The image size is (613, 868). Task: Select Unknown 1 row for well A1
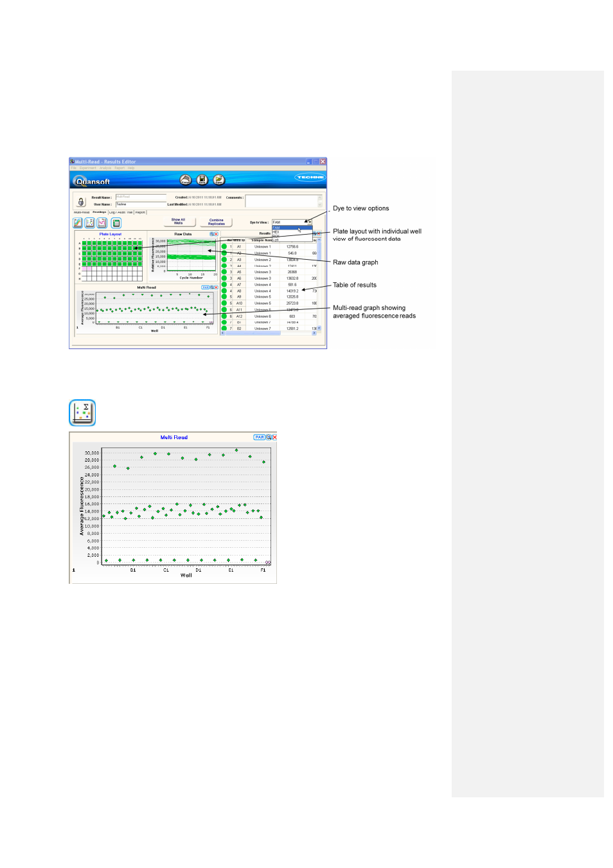coord(269,246)
